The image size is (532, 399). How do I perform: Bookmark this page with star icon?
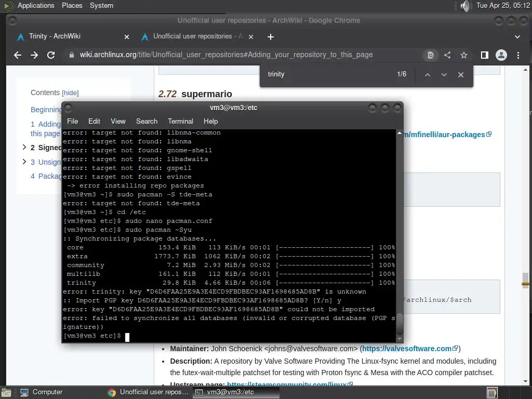pyautogui.click(x=464, y=55)
